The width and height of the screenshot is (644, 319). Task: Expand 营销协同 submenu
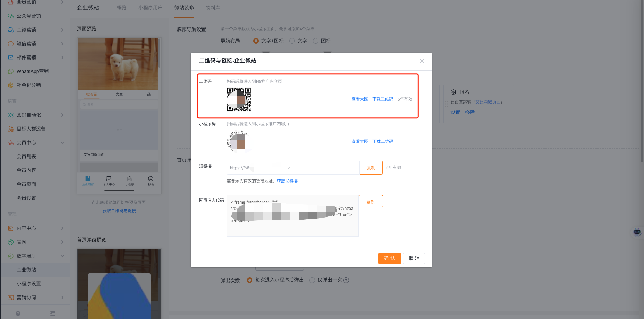62,298
